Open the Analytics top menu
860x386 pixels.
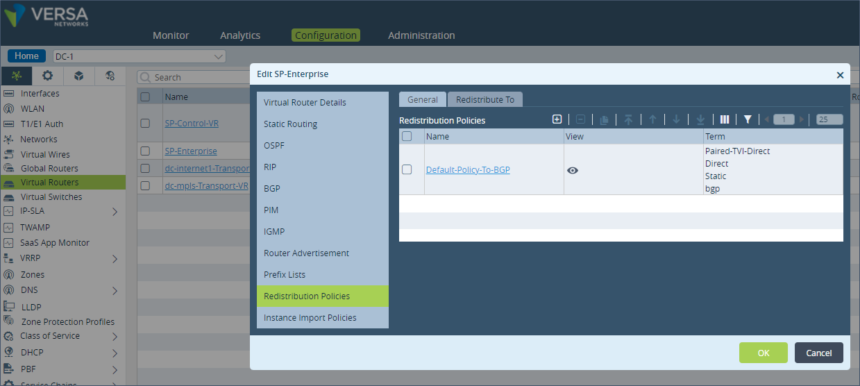[240, 36]
